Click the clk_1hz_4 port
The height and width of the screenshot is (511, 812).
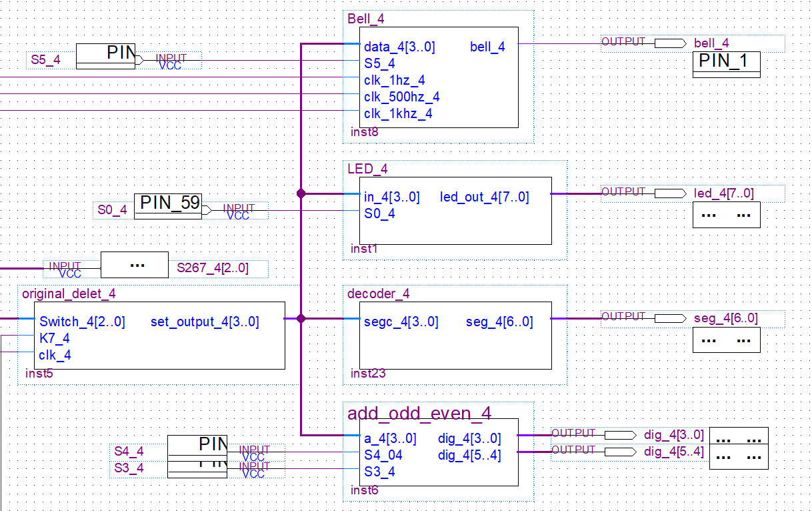tap(395, 80)
